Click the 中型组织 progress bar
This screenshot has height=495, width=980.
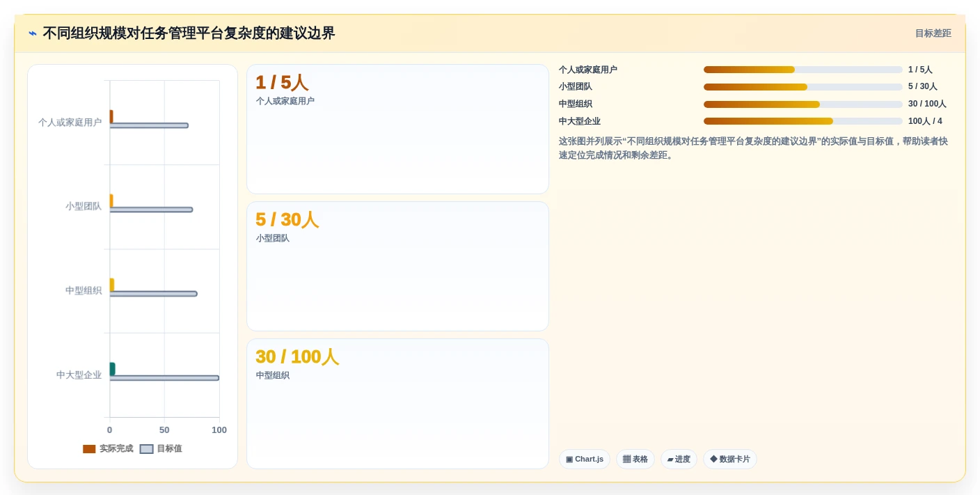point(803,104)
